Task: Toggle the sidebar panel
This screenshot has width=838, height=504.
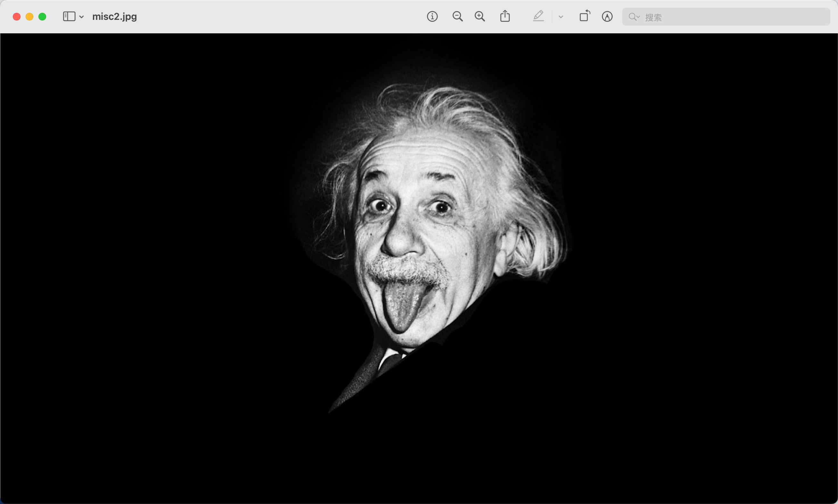Action: [x=69, y=17]
